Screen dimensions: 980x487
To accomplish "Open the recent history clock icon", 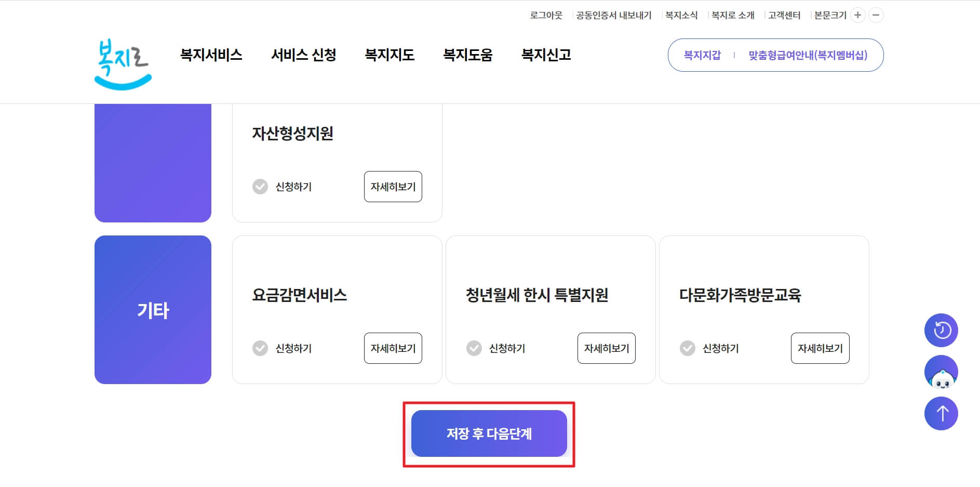I will (941, 330).
